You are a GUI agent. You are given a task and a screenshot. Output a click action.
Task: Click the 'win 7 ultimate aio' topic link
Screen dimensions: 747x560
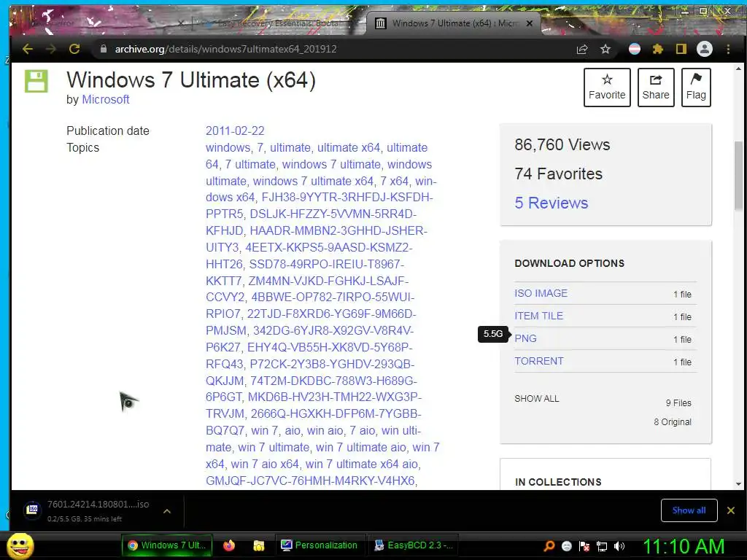click(360, 448)
